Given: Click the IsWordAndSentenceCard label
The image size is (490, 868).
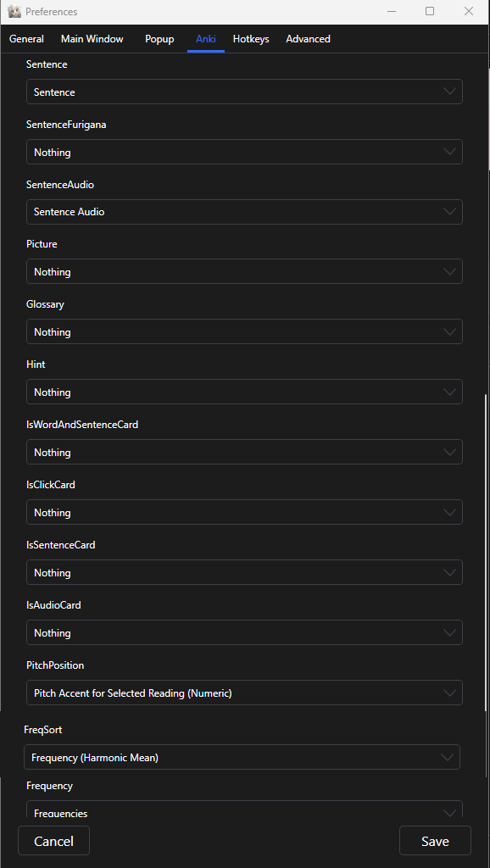Looking at the screenshot, I should click(82, 425).
